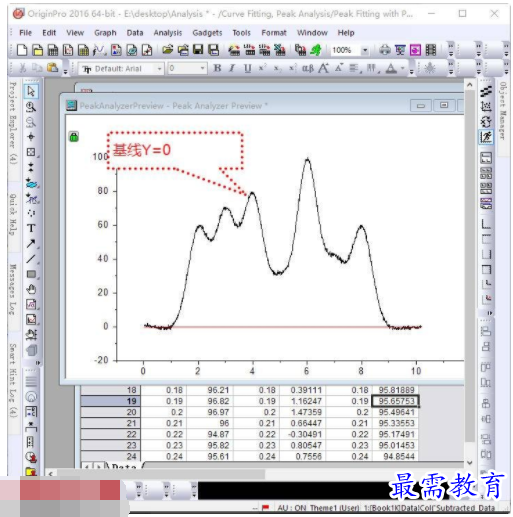Screen dimensions: 513x517
Task: Select the Pointer tool
Action: 31,91
